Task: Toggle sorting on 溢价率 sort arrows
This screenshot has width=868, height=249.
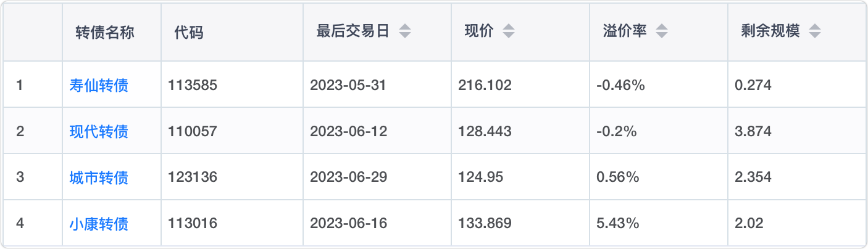Action: [x=661, y=31]
